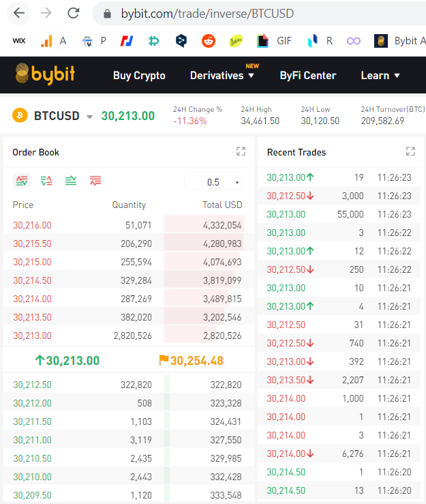This screenshot has height=504, width=426.
Task: Click the Recent Trades panel title
Action: click(x=296, y=152)
